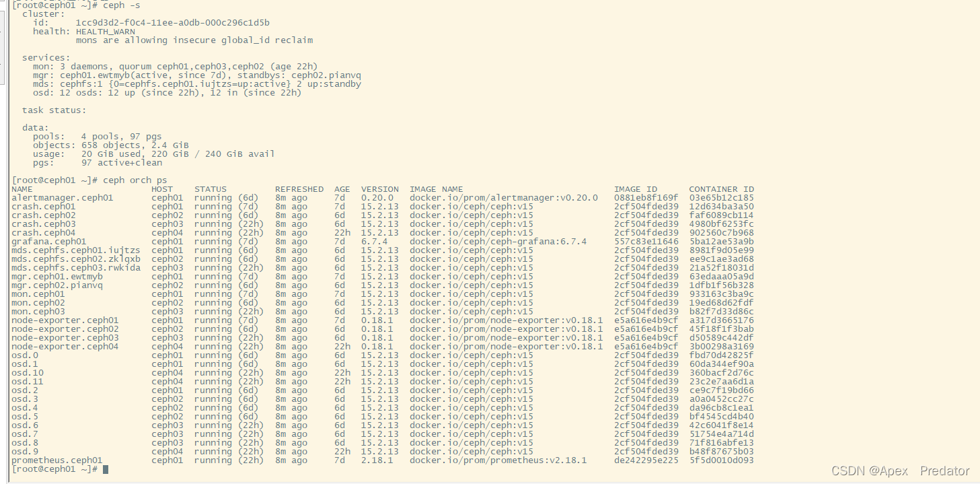Click the osd.5 daemon name
Image resolution: width=980 pixels, height=484 pixels.
pyautogui.click(x=25, y=417)
